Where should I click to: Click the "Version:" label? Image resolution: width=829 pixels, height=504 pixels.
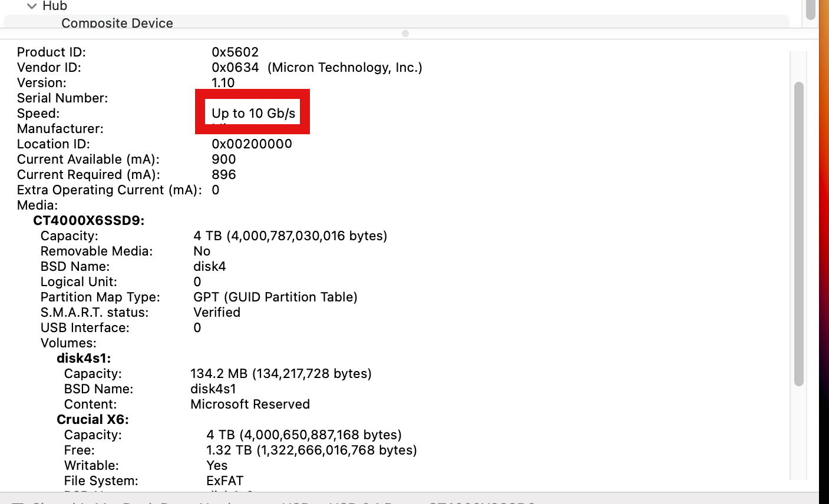coord(42,83)
